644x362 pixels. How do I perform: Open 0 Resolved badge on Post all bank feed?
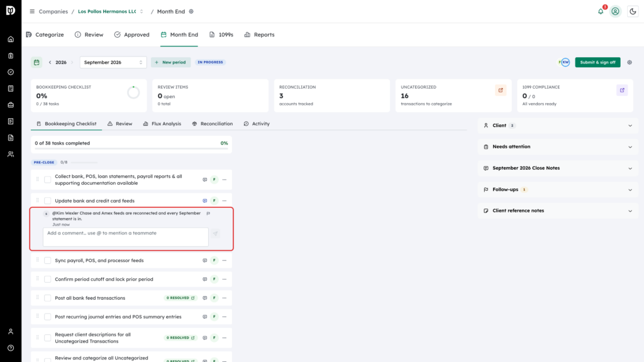(x=180, y=298)
